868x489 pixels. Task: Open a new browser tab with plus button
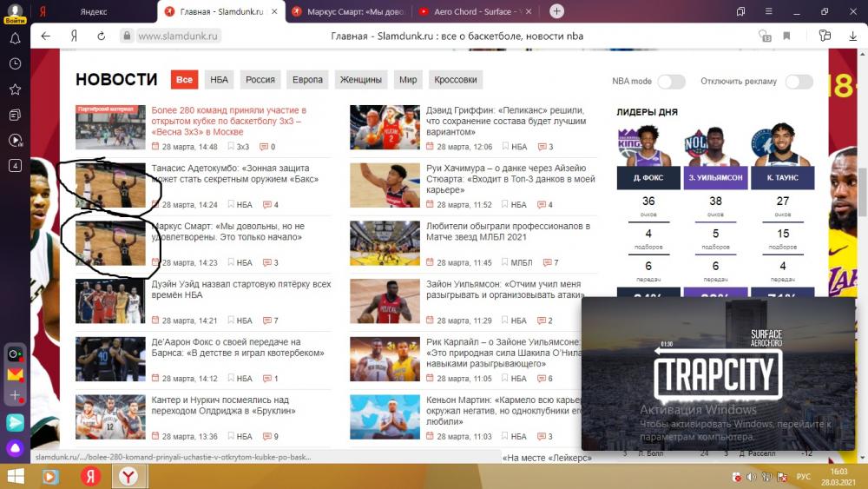tap(556, 11)
